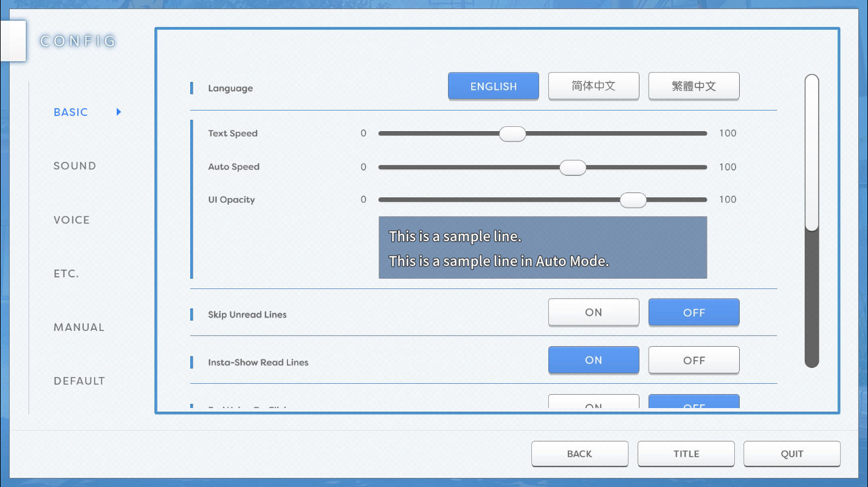Open the MANUAL section
Viewport: 868px width, 487px height.
[79, 327]
